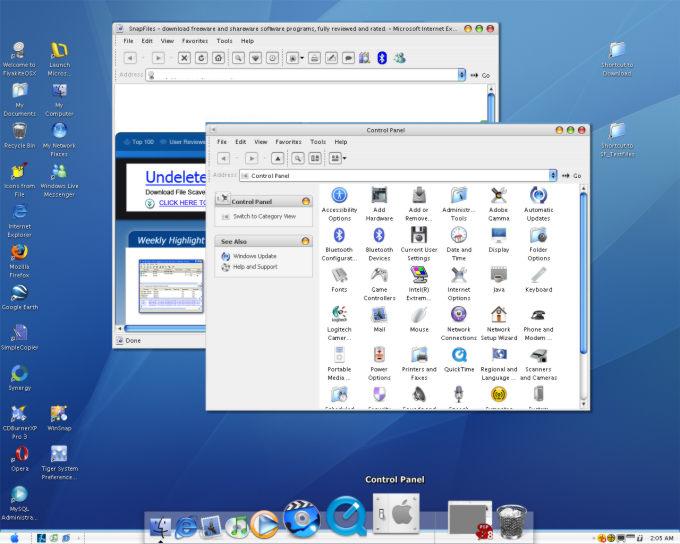Open Internet Options applet
680x544 pixels.
(x=459, y=284)
